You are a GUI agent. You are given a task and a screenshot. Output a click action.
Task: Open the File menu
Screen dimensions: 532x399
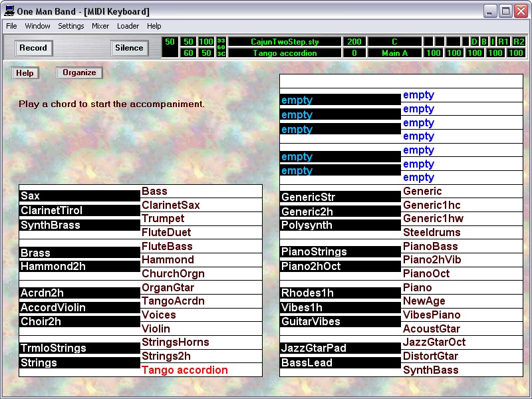coord(11,26)
